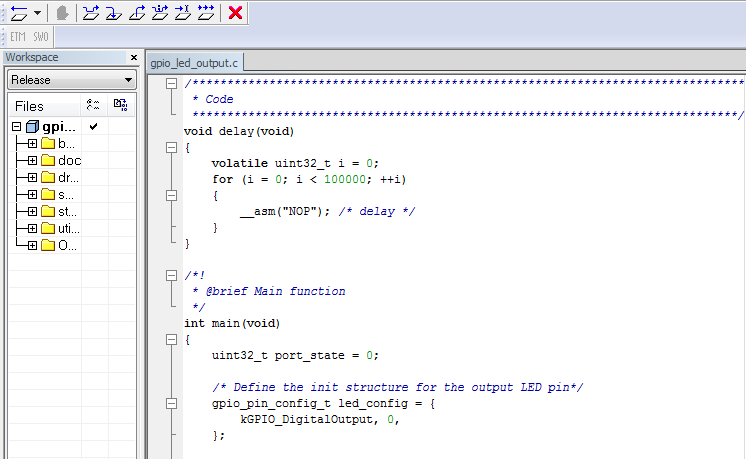746x459 pixels.
Task: Click the ETM trace toolbar button
Action: tap(18, 37)
